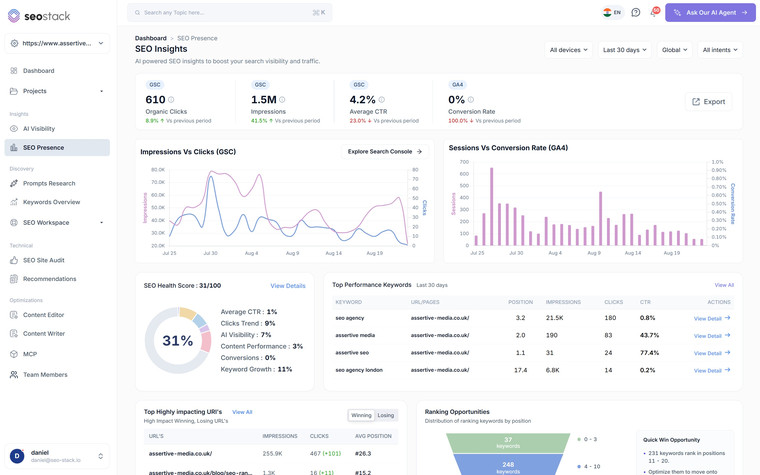Click the SEO Site Audit icon
This screenshot has height=475, width=760.
point(14,260)
